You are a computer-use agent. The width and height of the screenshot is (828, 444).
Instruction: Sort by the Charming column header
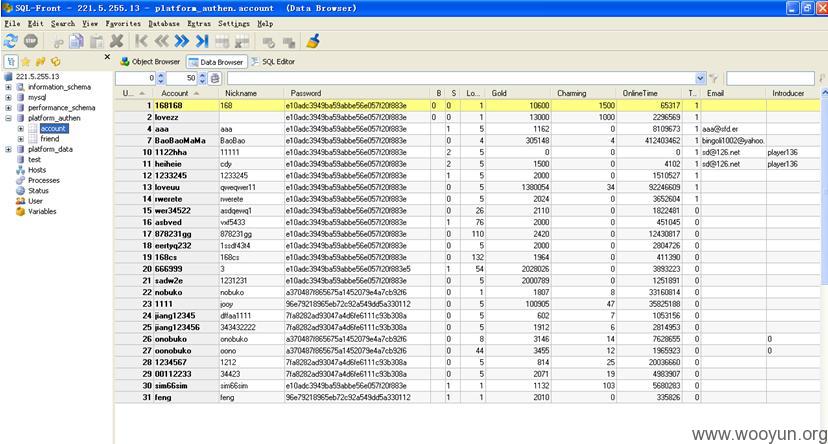584,93
